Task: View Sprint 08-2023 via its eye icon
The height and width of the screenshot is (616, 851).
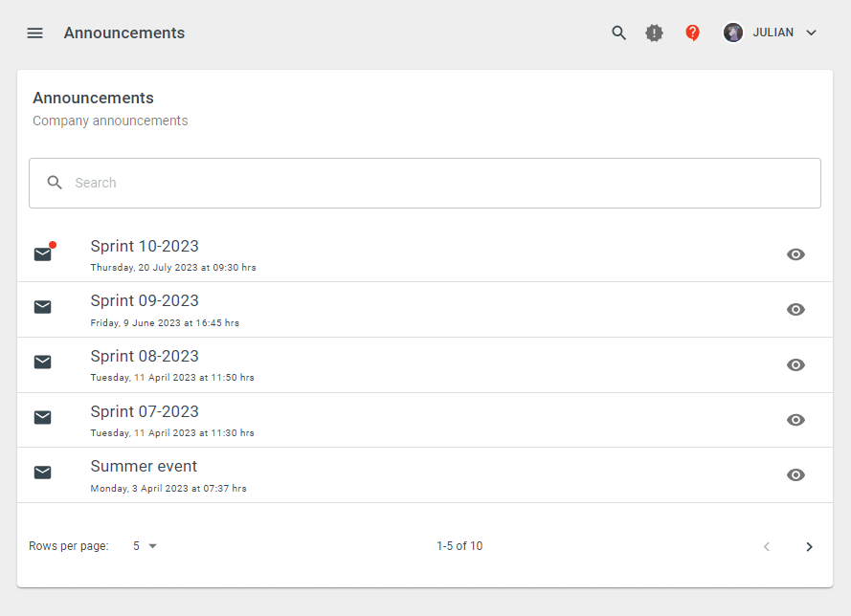Action: [x=795, y=365]
